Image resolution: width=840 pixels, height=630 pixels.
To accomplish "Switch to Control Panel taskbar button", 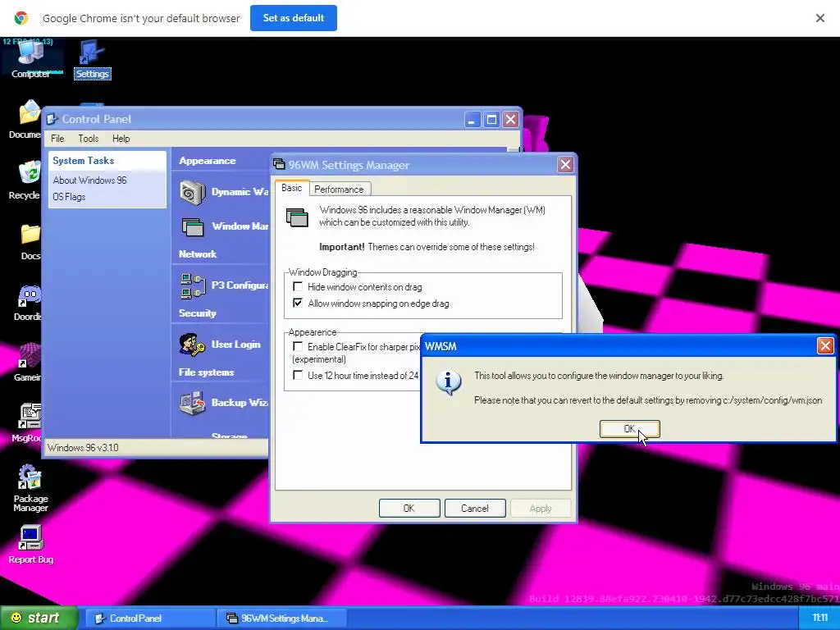I will click(150, 619).
